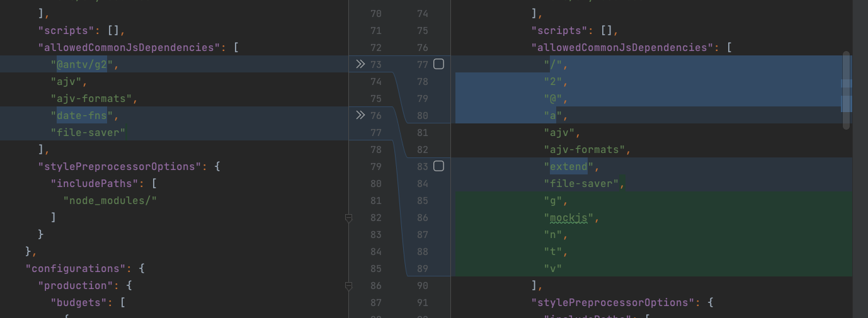Click "scripts" key in right pane

(x=559, y=30)
